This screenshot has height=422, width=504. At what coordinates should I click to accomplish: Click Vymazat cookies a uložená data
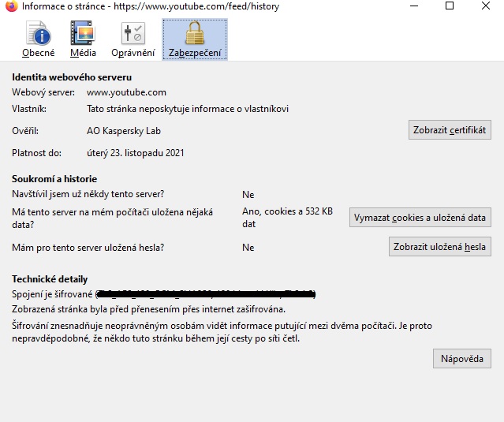click(420, 218)
